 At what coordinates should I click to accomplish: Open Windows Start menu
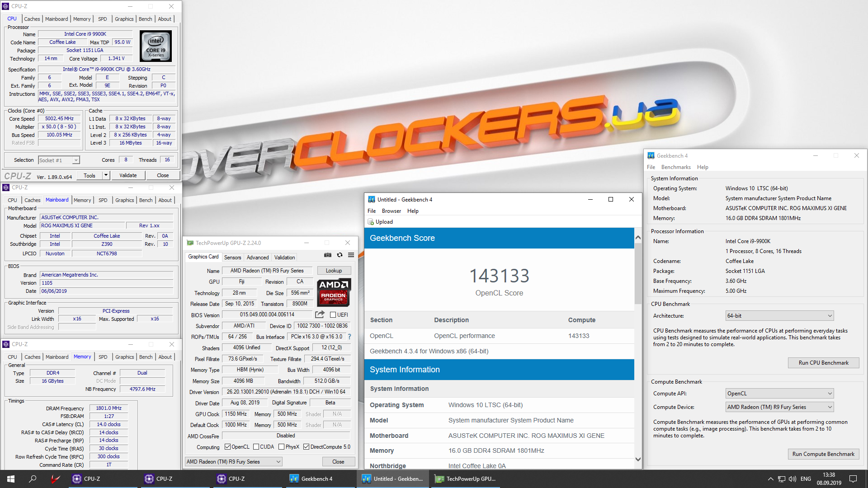pyautogui.click(x=11, y=479)
